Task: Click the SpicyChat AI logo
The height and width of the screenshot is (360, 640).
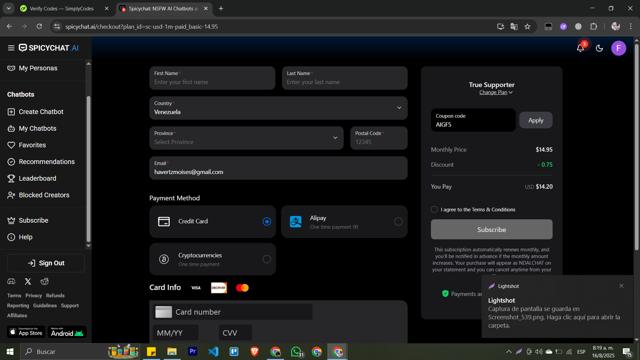Action: (x=49, y=48)
